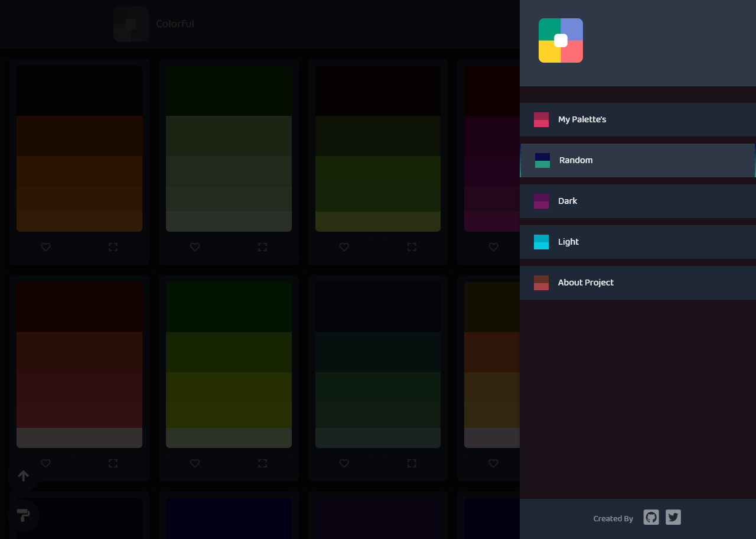Pick the dark green top band of yellow-olive palette
This screenshot has width=756, height=539.
click(229, 307)
